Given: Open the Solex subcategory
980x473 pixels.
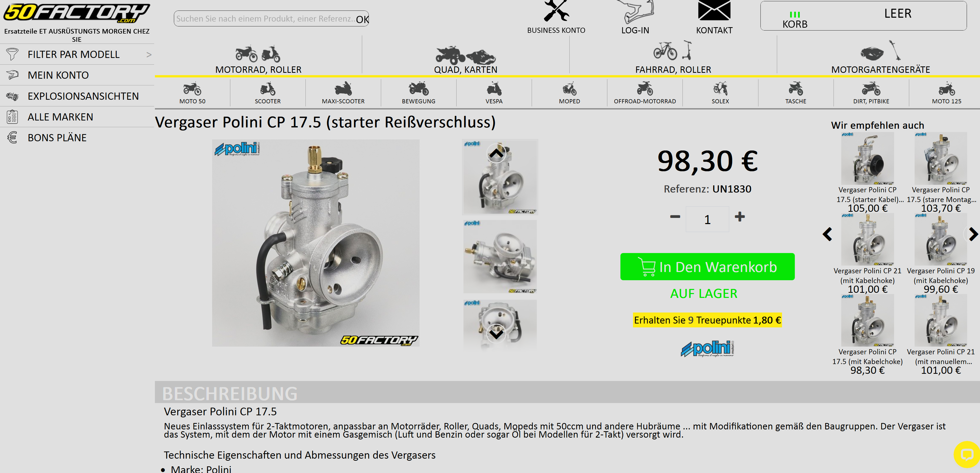Looking at the screenshot, I should pos(720,93).
